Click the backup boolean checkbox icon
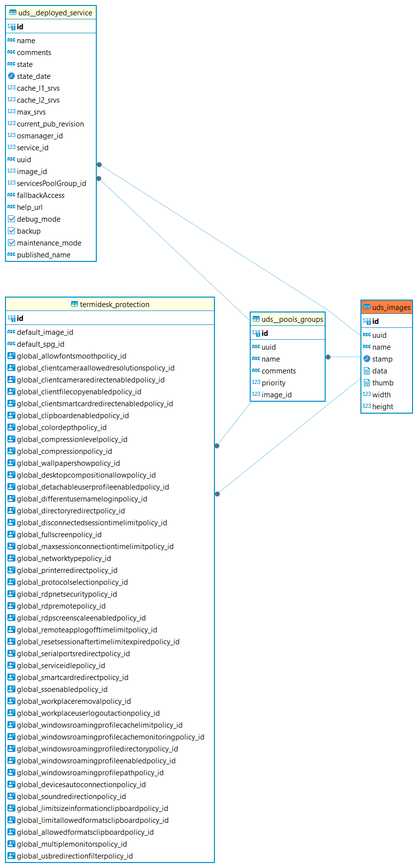 11,231
